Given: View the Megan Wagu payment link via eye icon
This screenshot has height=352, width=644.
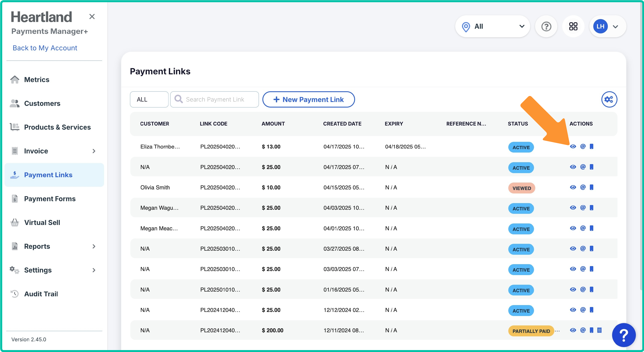Looking at the screenshot, I should (573, 208).
